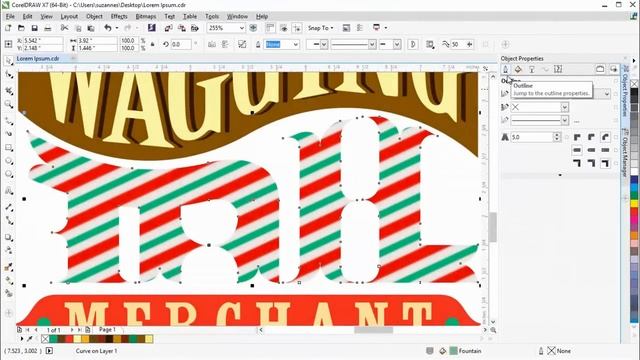Open the Snap To dropdown
The height and width of the screenshot is (360, 640).
click(320, 28)
